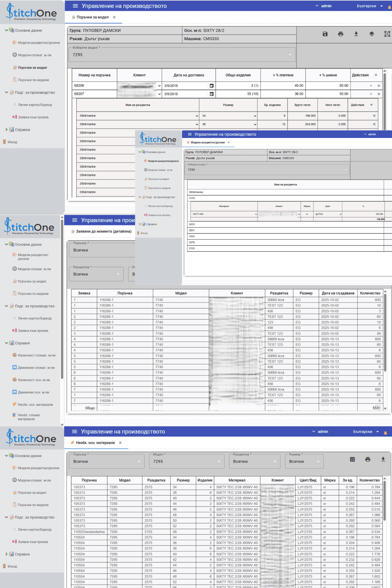392x588 pixels.
Task: Open Движение осн. м-ли report
Action: [33, 392]
